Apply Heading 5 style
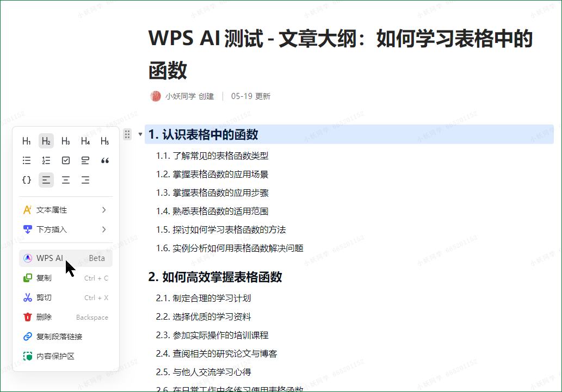 tap(105, 141)
